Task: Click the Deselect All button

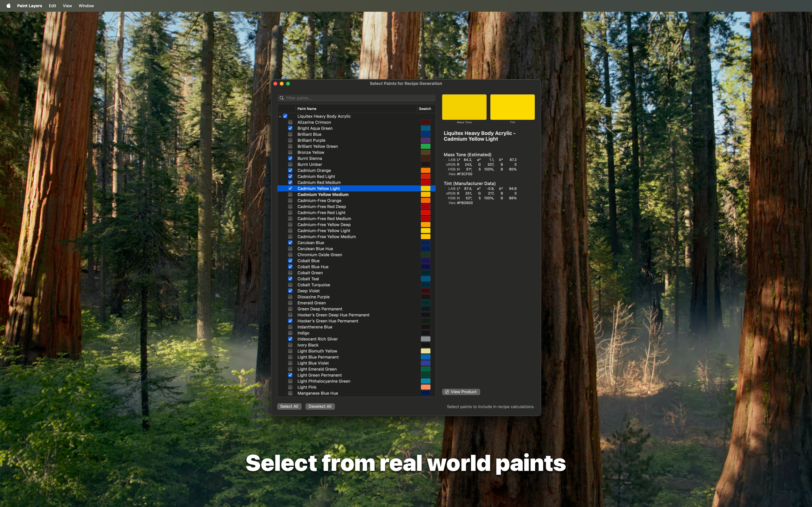Action: coord(320,406)
